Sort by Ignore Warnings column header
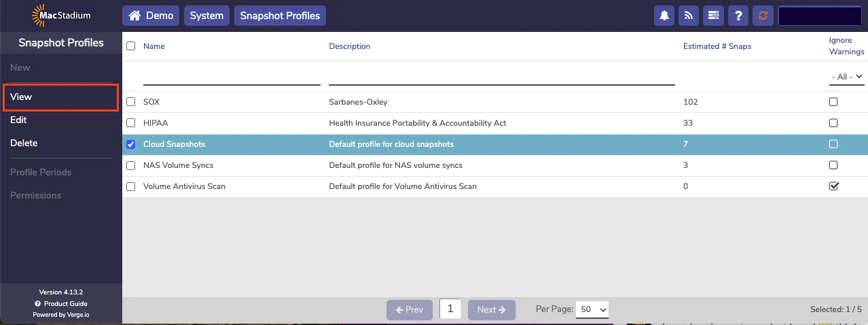Screen dimensions: 868x325 coord(846,46)
